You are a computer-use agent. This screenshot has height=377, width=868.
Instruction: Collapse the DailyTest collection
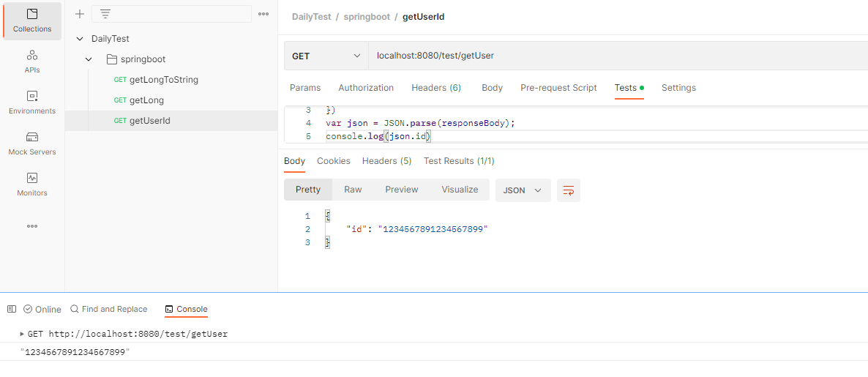(x=80, y=39)
